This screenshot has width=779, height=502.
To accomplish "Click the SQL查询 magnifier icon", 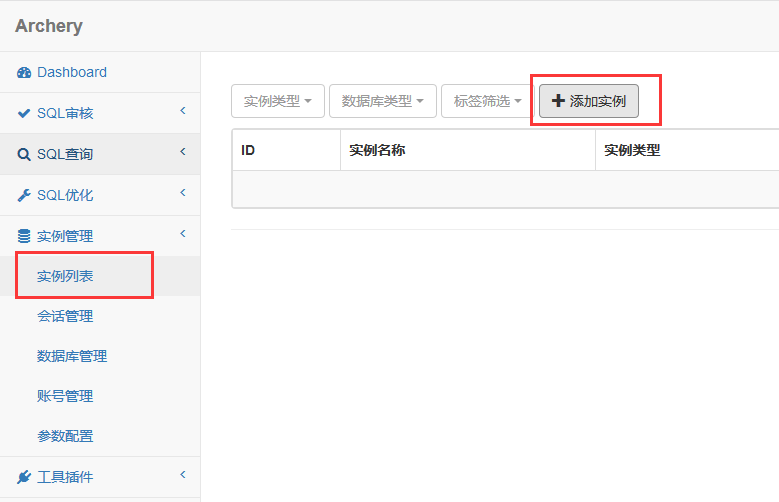I will pos(24,155).
